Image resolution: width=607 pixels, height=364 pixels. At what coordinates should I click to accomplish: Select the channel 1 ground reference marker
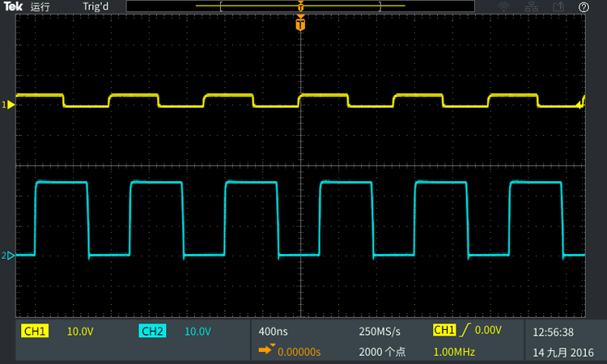coord(8,104)
